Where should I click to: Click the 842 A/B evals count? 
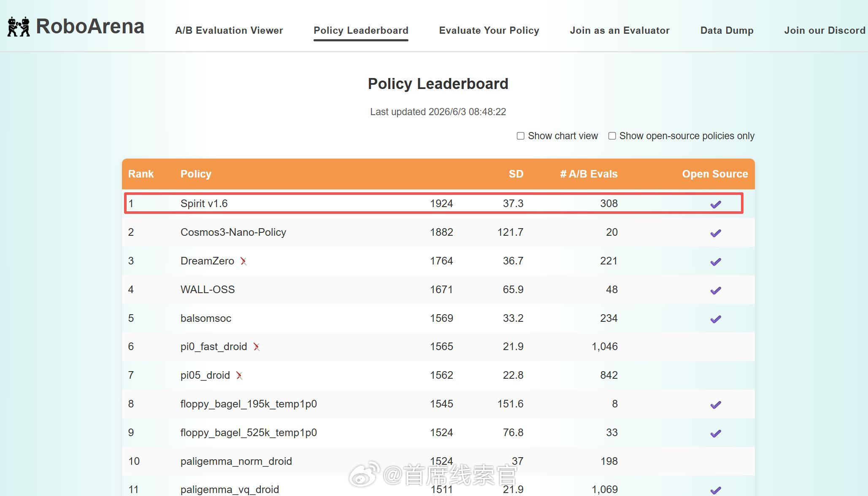point(609,375)
